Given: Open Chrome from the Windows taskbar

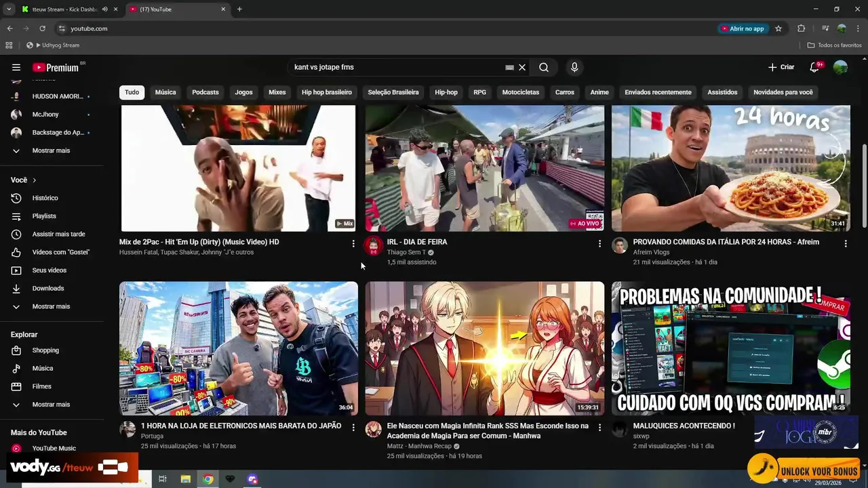Looking at the screenshot, I should [x=208, y=479].
